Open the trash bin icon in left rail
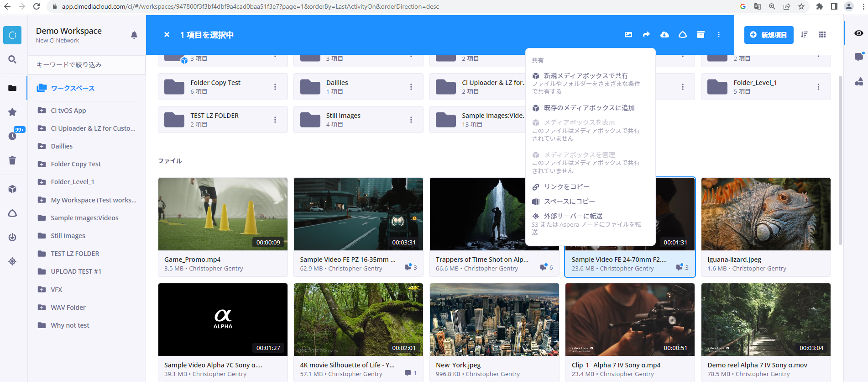This screenshot has height=382, width=868. pos(12,160)
